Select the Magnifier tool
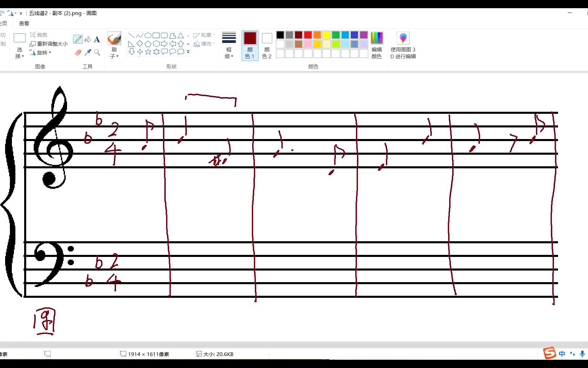The image size is (588, 368). point(97,52)
